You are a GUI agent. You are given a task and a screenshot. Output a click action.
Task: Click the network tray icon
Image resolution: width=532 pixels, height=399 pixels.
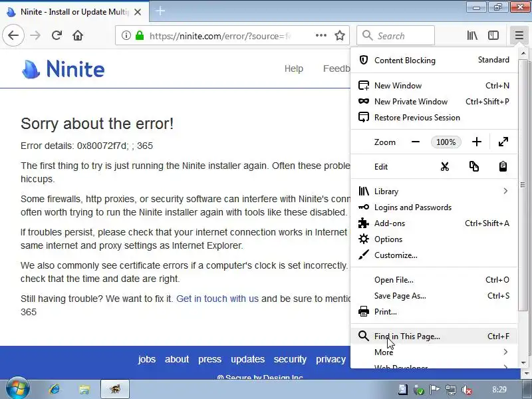click(451, 390)
